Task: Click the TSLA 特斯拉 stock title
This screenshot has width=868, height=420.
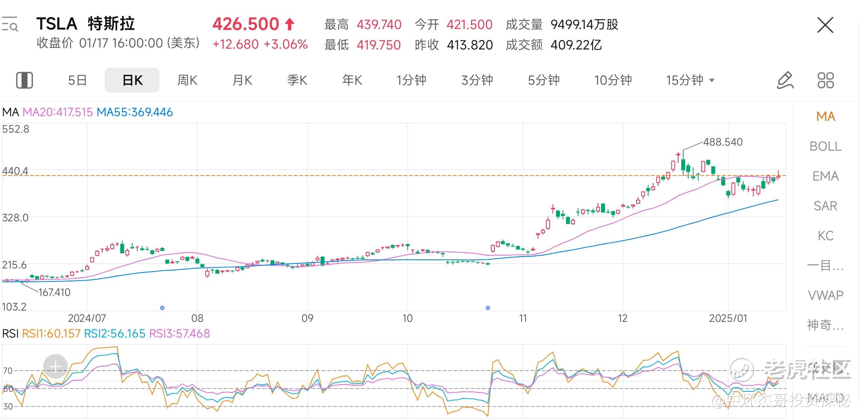Action: (86, 24)
